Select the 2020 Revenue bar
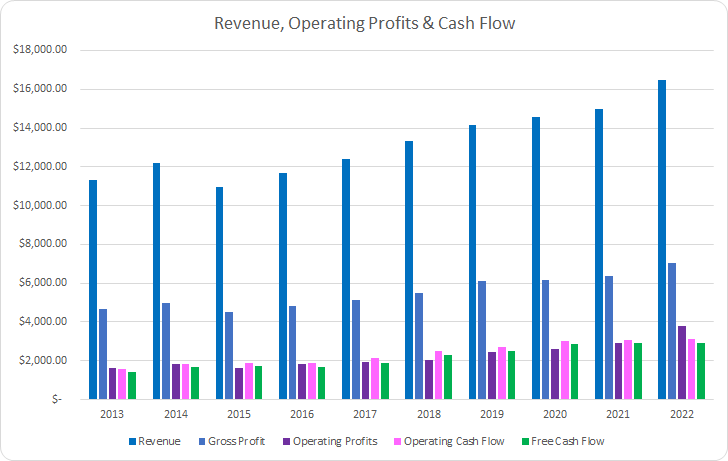Screen dimensions: 728x461 536,258
